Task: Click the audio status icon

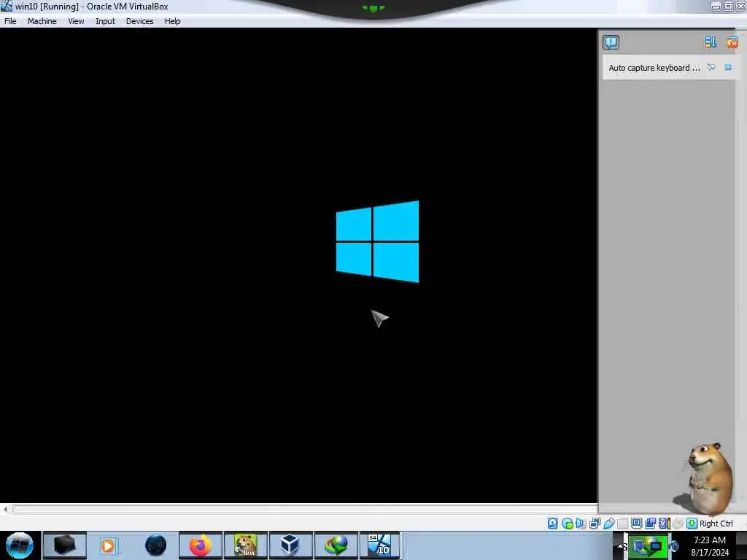Action: (580, 524)
